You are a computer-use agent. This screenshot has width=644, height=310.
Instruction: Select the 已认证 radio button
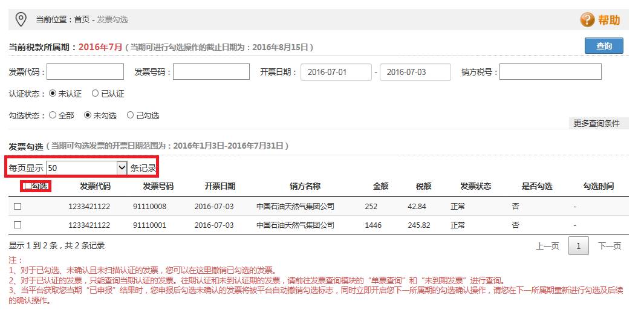pos(96,94)
